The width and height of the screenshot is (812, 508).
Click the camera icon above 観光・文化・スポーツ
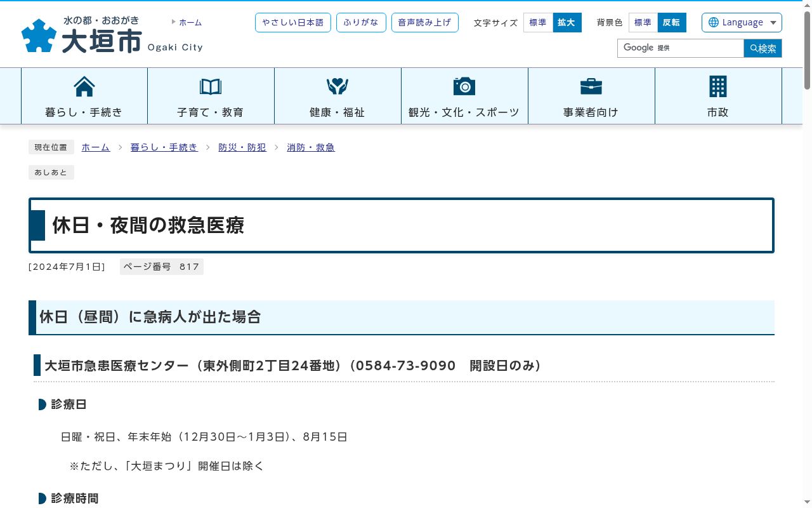coord(464,86)
